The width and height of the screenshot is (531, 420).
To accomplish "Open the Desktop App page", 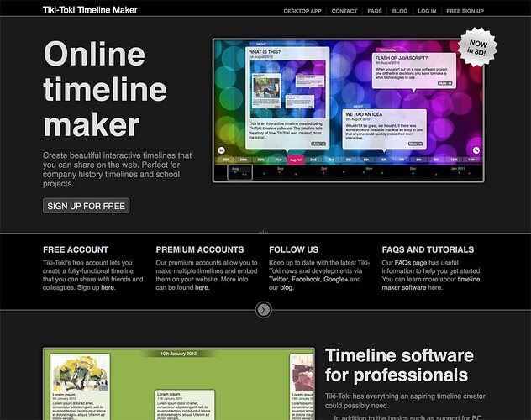I will click(x=302, y=11).
